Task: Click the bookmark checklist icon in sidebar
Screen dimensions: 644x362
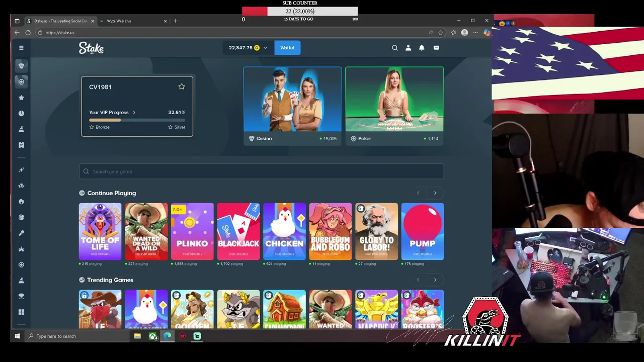Action: [x=21, y=145]
